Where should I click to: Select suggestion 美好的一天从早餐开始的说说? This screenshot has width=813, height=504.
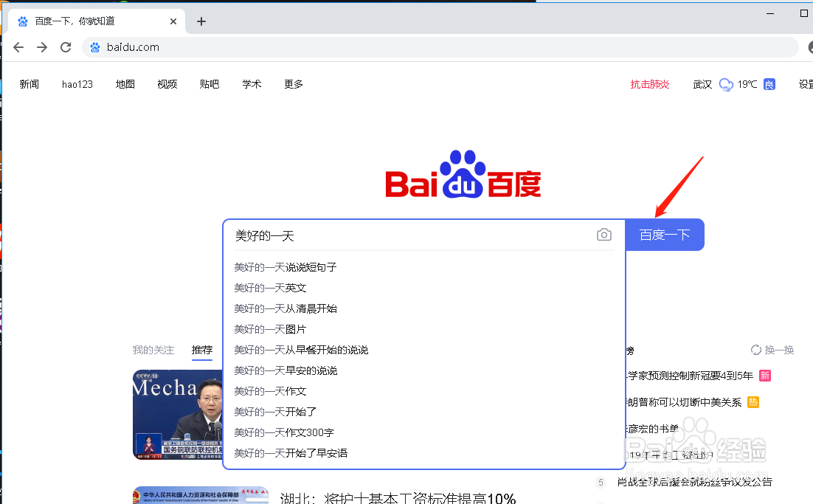pos(301,350)
